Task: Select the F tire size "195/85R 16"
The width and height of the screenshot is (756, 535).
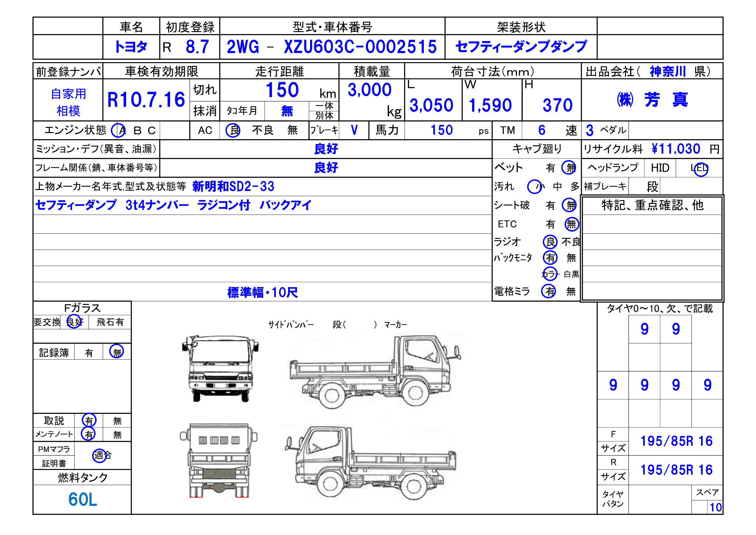Action: [676, 441]
